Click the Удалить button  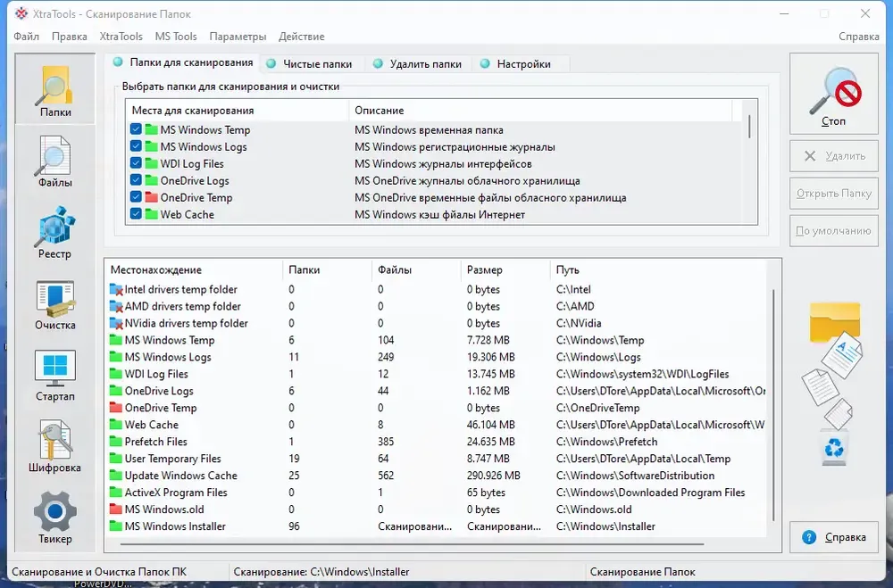click(834, 156)
